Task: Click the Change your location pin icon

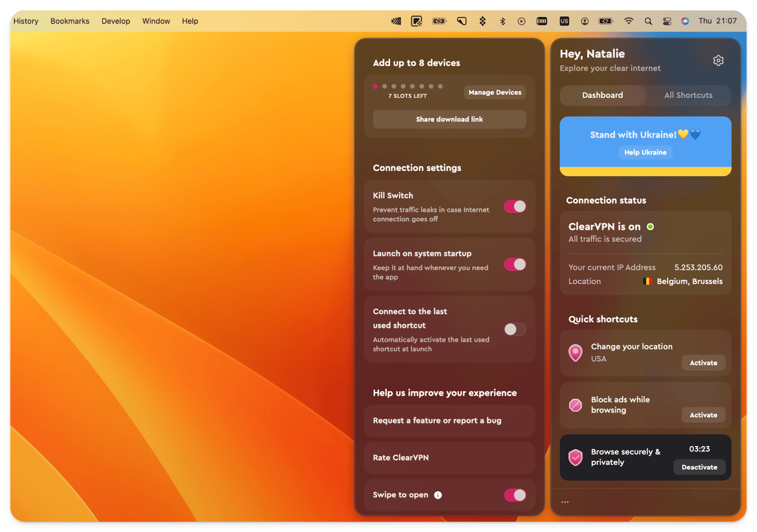Action: (x=575, y=353)
